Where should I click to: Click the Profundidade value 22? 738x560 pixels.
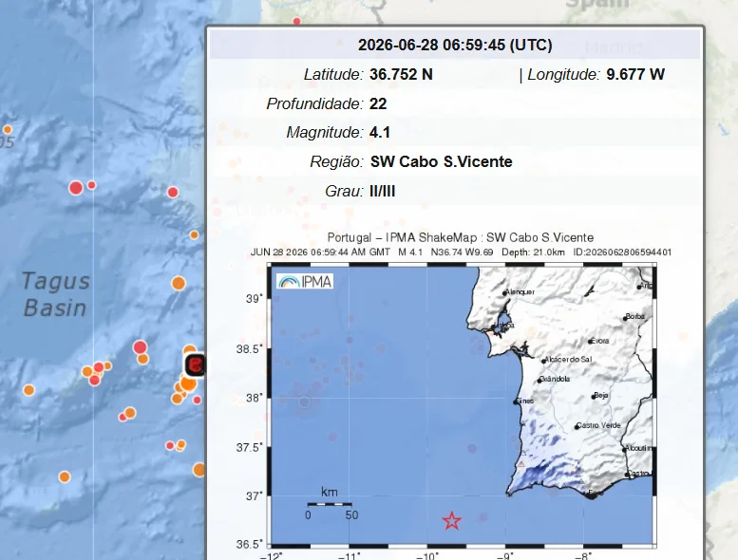[x=378, y=103]
